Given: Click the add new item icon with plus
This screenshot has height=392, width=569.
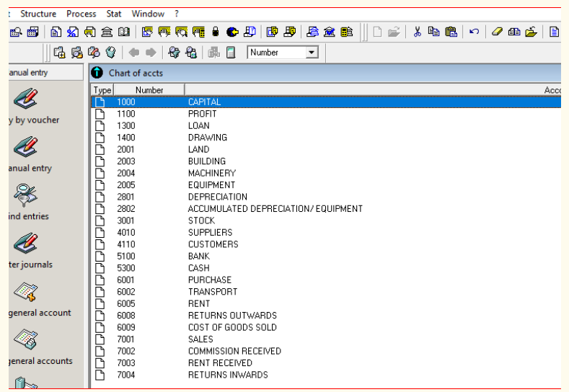Looking at the screenshot, I should pyautogui.click(x=59, y=53).
